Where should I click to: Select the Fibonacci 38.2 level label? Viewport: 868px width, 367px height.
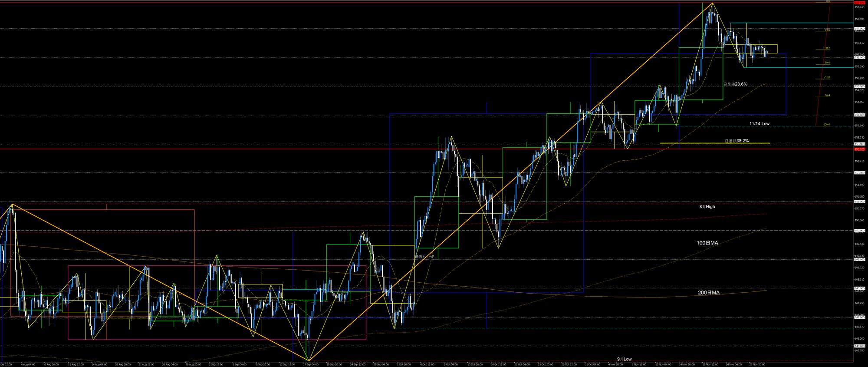pos(827,48)
